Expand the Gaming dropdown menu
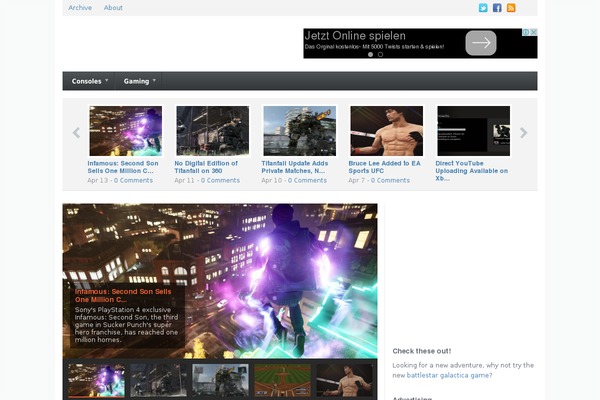The image size is (600, 400). click(x=139, y=81)
